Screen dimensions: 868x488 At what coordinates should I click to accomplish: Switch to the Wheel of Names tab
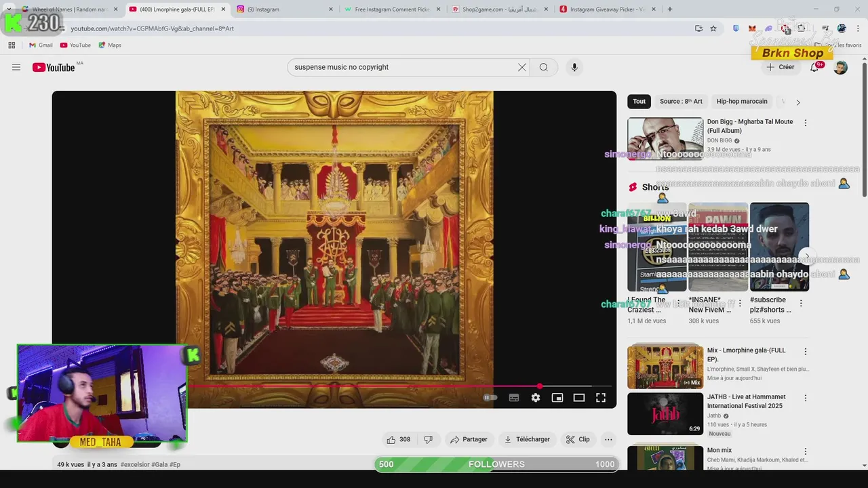pos(68,9)
